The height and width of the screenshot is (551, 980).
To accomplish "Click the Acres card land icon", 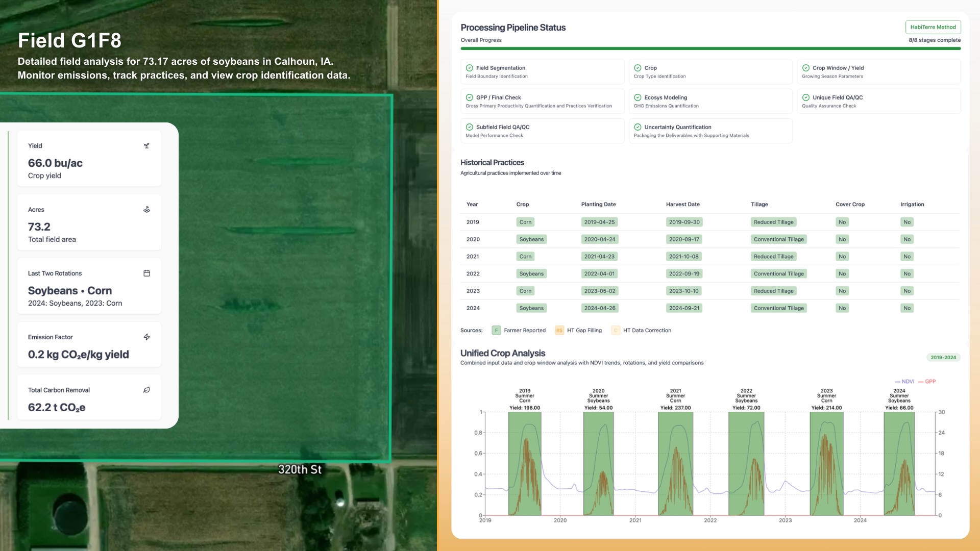I will pyautogui.click(x=146, y=210).
